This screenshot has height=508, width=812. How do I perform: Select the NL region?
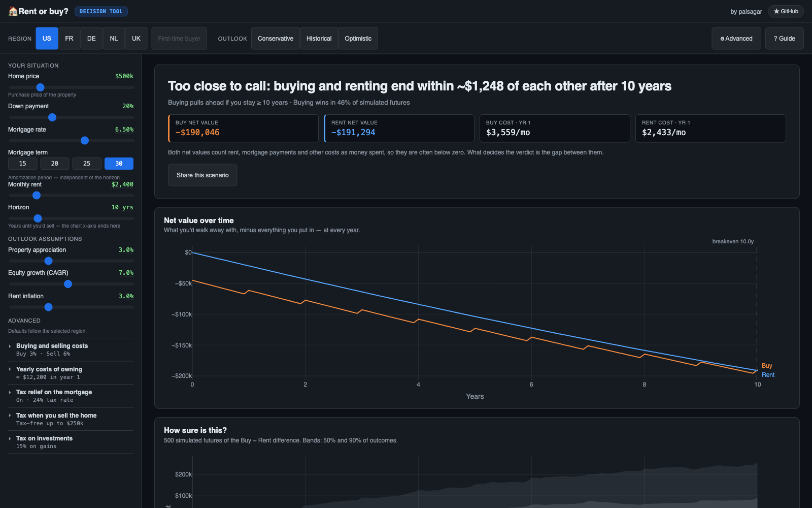click(x=114, y=39)
